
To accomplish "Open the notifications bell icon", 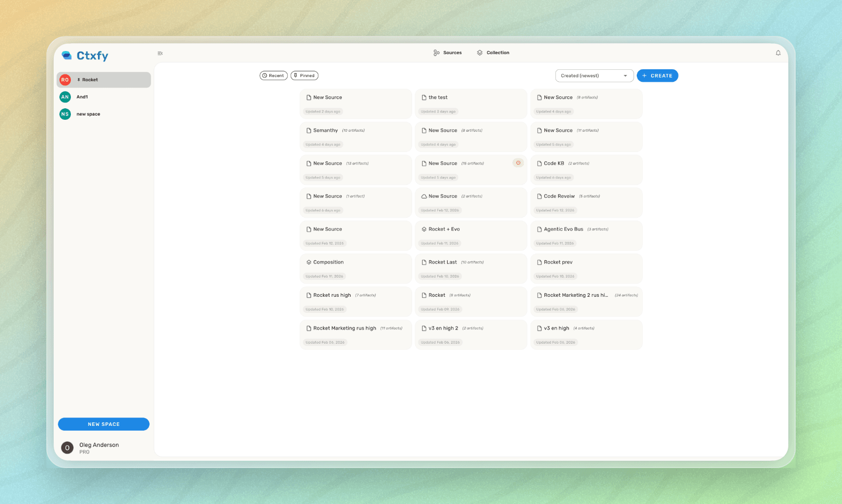I will (x=778, y=53).
